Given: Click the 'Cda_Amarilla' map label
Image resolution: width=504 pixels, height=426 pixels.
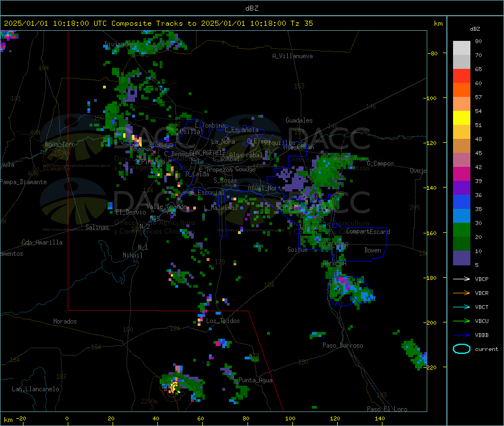Looking at the screenshot, I should click(x=42, y=242).
